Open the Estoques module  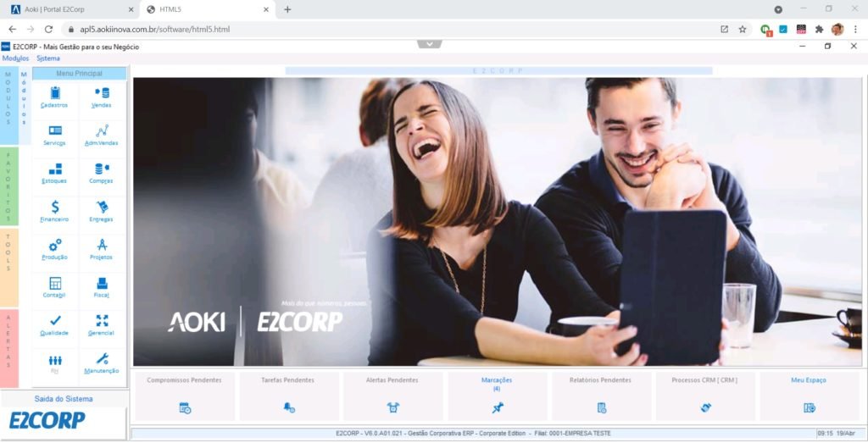point(55,174)
